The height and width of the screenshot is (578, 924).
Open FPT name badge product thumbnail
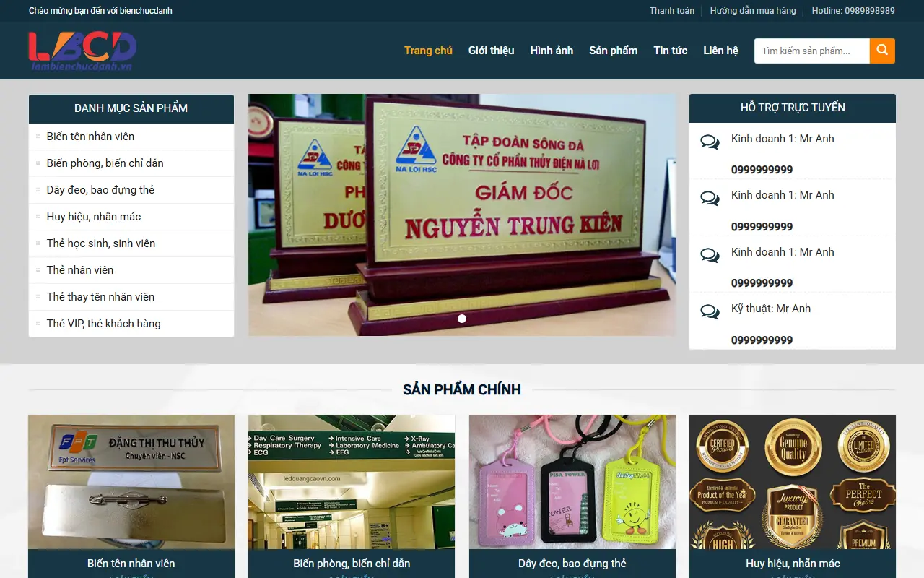[x=131, y=482]
